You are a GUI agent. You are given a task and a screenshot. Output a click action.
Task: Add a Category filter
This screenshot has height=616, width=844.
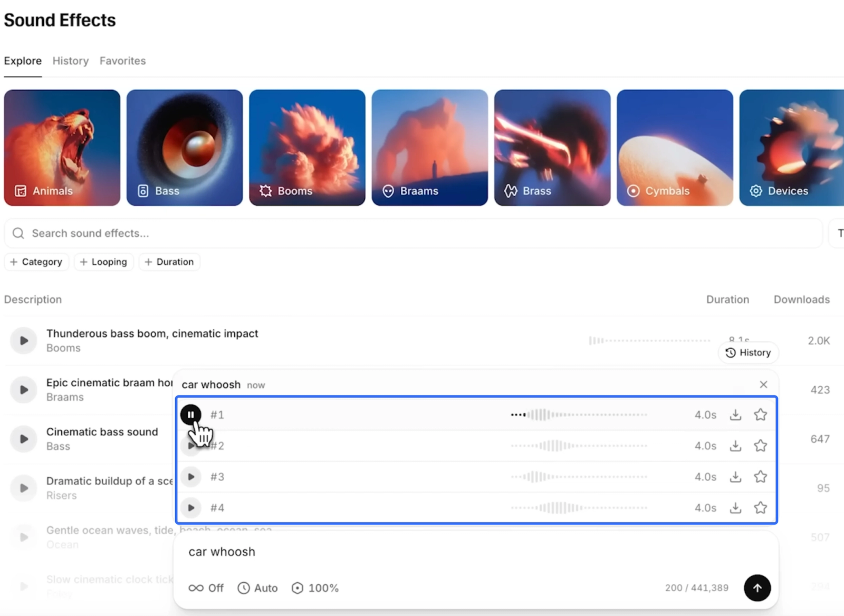36,262
